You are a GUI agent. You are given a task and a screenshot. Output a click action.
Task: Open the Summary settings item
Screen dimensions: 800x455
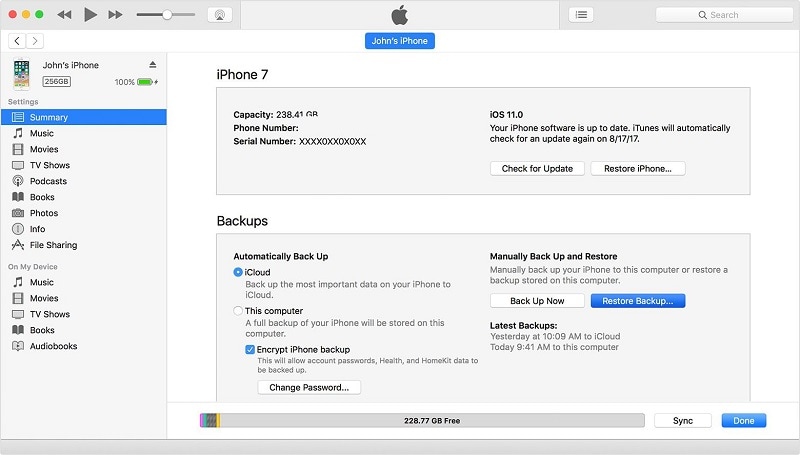tap(84, 117)
